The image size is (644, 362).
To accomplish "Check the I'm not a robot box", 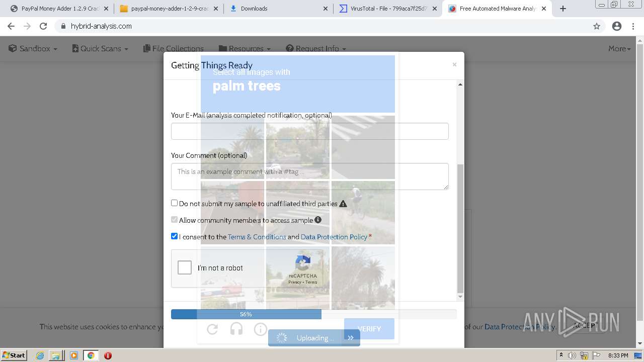I will [x=185, y=267].
